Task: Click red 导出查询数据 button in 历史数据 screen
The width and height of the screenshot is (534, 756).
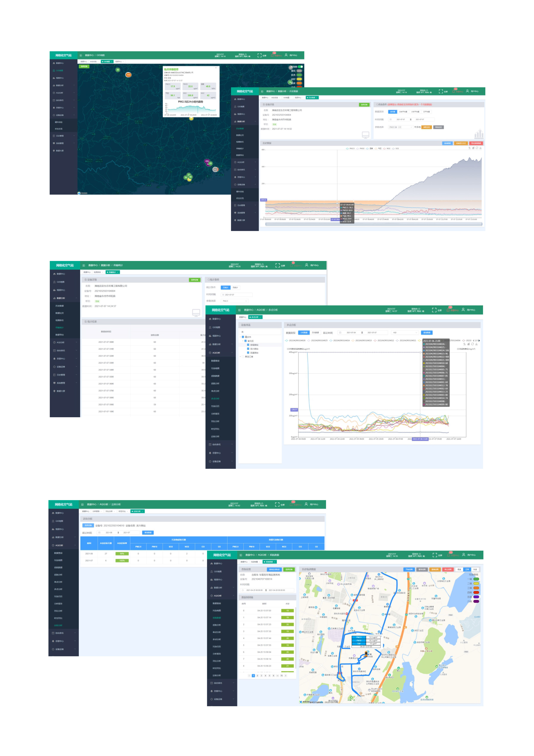Action: coord(476,143)
